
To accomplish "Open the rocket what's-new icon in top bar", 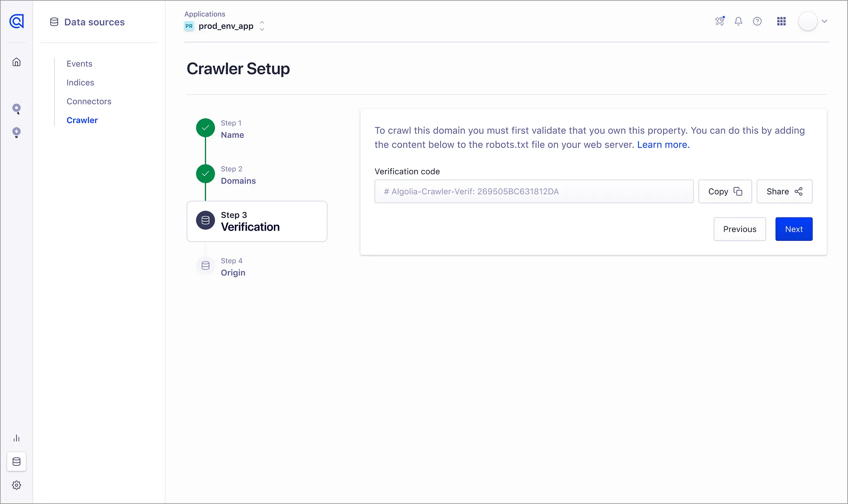I will (x=720, y=21).
